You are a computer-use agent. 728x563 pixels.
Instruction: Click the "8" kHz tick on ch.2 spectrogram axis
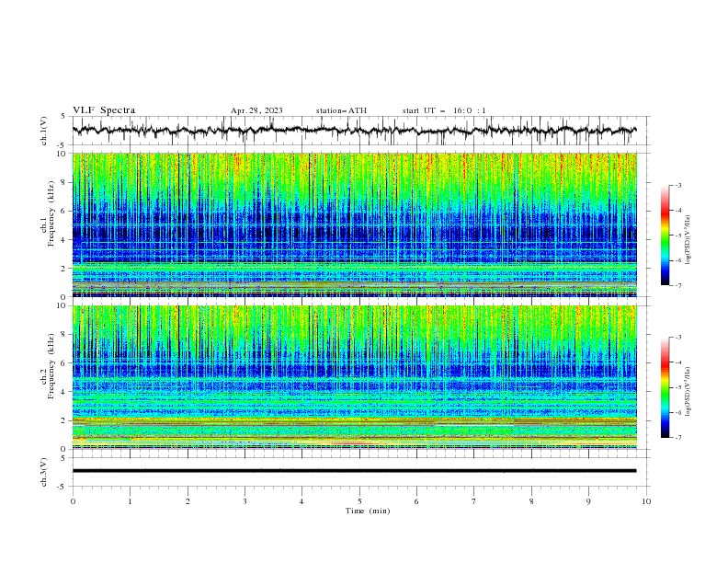click(63, 335)
